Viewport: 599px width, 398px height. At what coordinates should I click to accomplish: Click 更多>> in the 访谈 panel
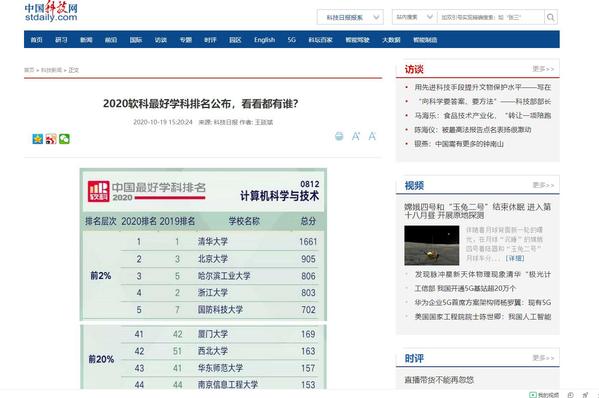click(x=543, y=69)
